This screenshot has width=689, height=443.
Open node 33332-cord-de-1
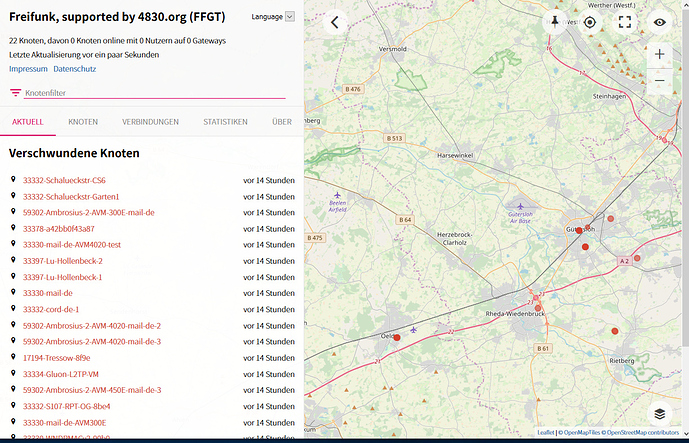point(51,309)
